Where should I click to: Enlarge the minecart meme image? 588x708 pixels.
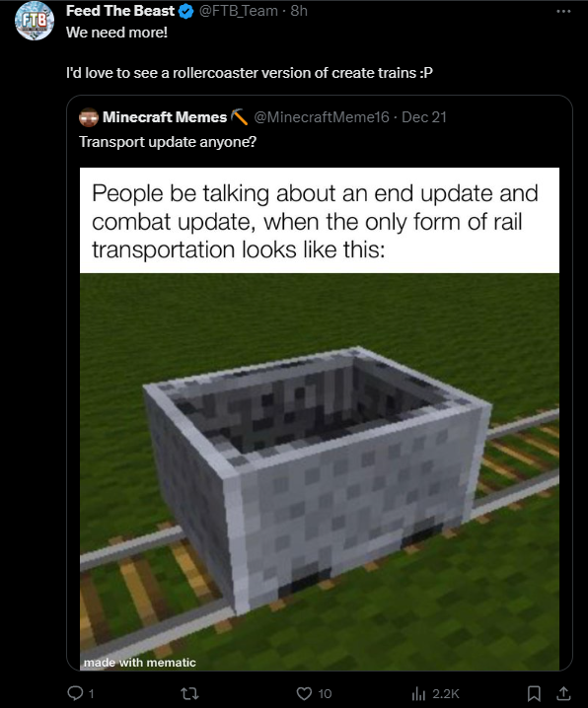(x=320, y=419)
